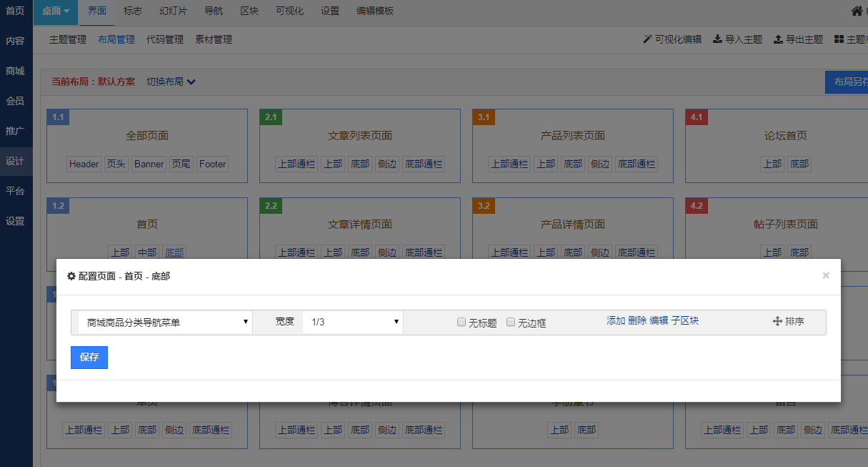The height and width of the screenshot is (467, 868).
Task: Click the home icon in top right
Action: pos(857,11)
